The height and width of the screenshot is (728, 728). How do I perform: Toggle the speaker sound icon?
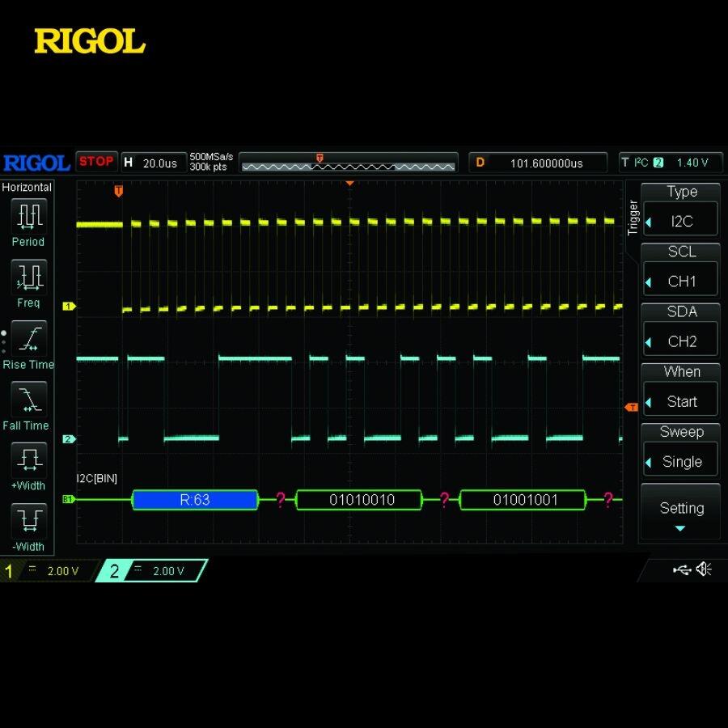click(x=704, y=569)
